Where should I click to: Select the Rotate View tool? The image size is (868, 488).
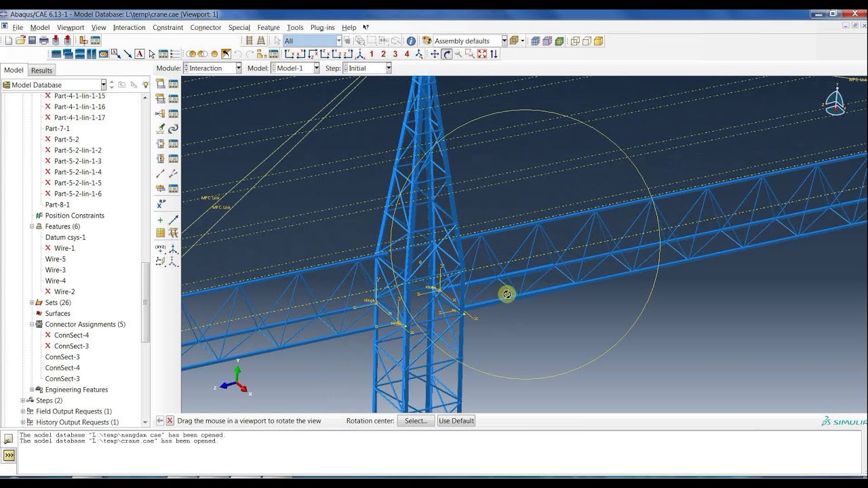pos(447,54)
